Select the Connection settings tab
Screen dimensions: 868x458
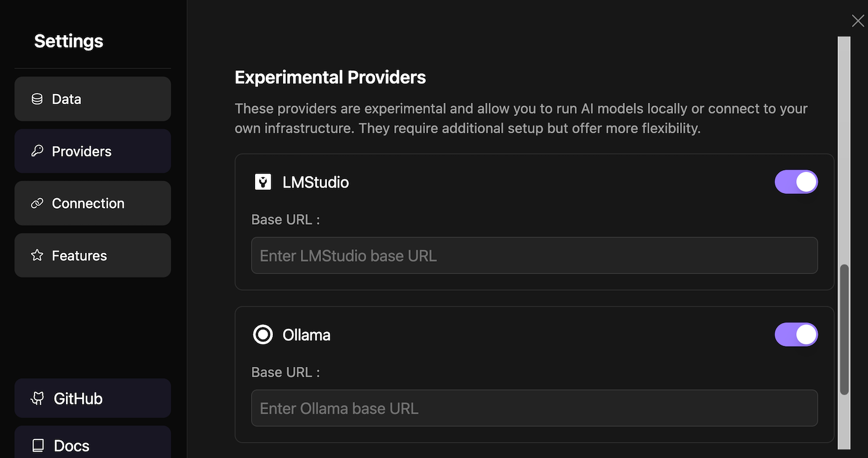point(93,203)
